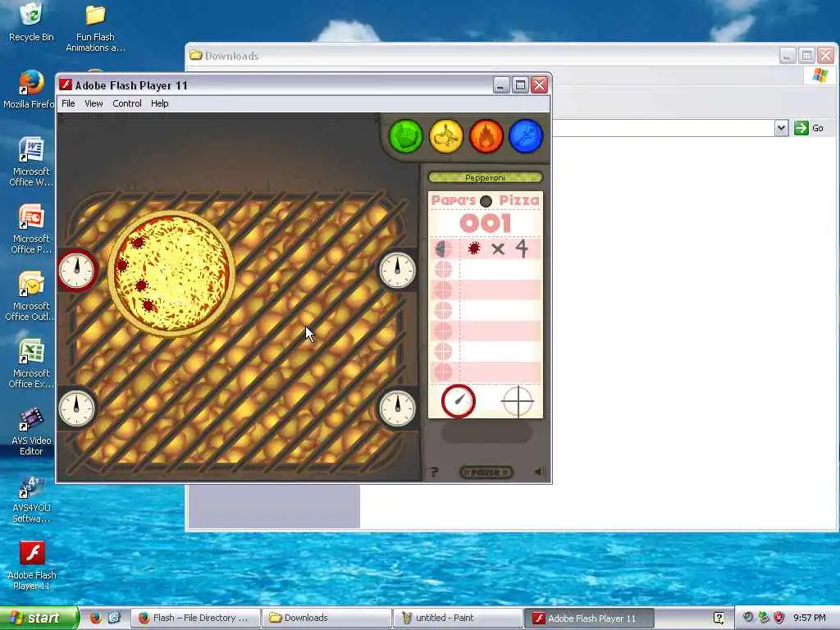Click the red-highlighted oven timer beside the pizza
The height and width of the screenshot is (630, 840).
pyautogui.click(x=76, y=271)
